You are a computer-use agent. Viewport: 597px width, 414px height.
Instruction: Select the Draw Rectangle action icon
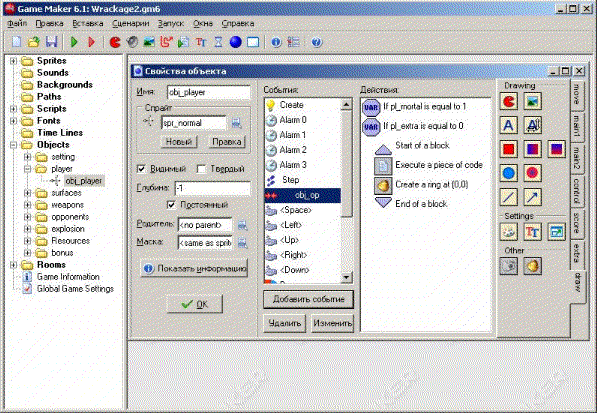tap(509, 149)
